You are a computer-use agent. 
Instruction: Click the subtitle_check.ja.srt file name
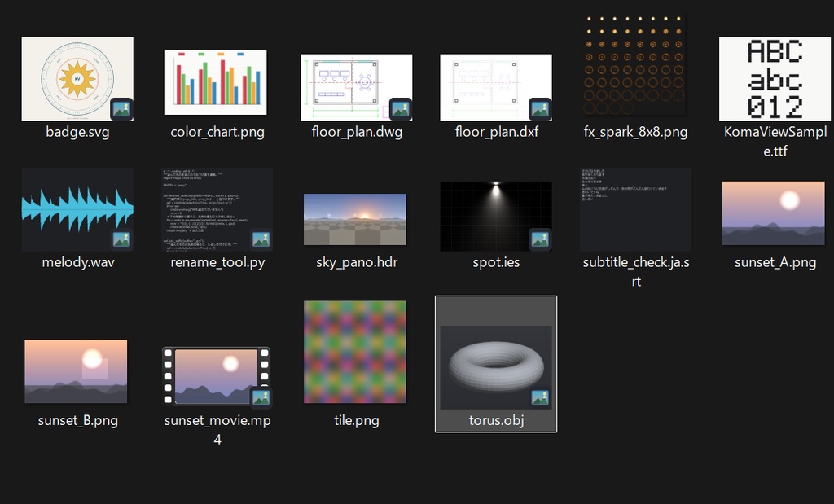click(635, 272)
